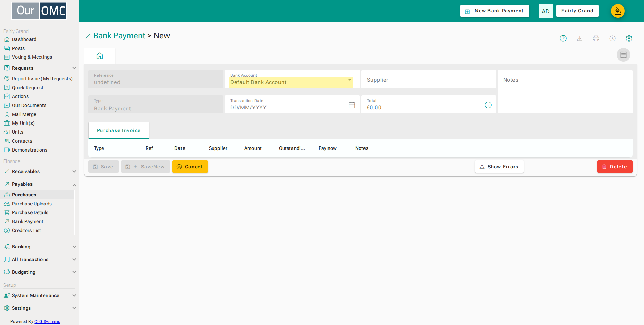Open the settings gear icon near title
This screenshot has width=644, height=325.
pyautogui.click(x=629, y=38)
